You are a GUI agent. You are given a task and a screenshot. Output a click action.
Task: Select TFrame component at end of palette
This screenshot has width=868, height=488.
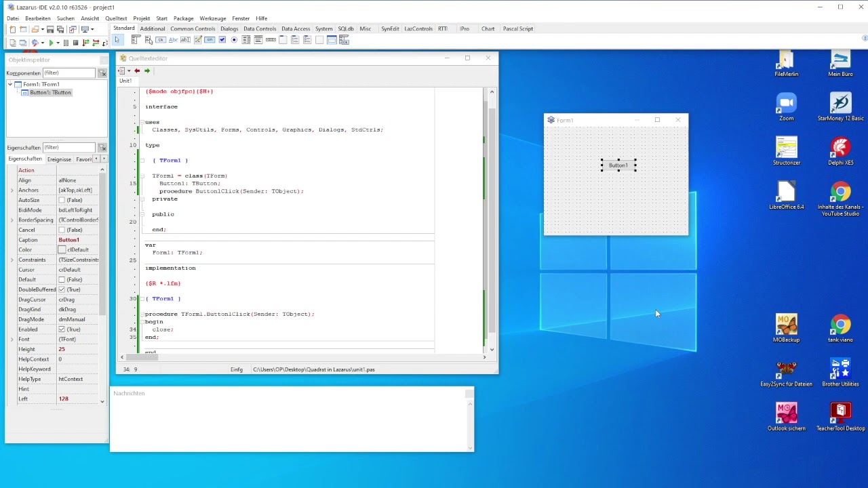point(332,40)
